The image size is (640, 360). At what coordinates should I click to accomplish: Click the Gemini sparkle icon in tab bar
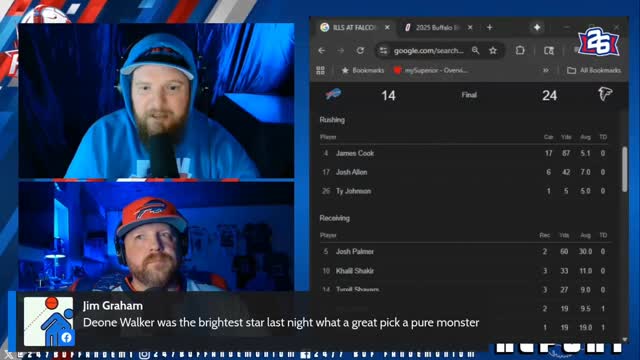(537, 27)
